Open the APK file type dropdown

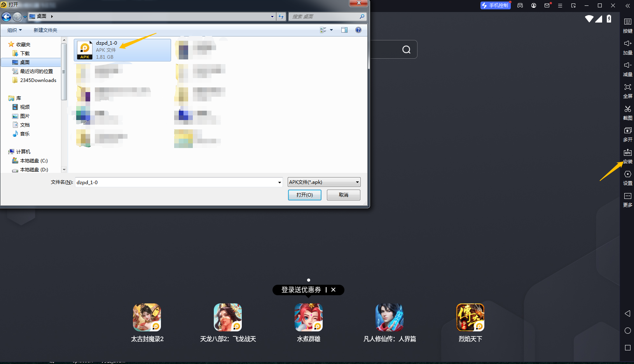[357, 182]
